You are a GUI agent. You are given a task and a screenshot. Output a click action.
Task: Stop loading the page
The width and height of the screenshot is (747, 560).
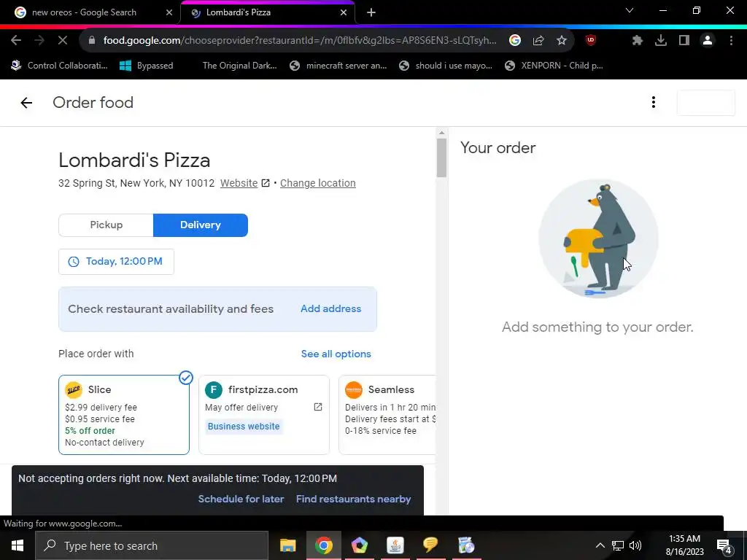[63, 41]
